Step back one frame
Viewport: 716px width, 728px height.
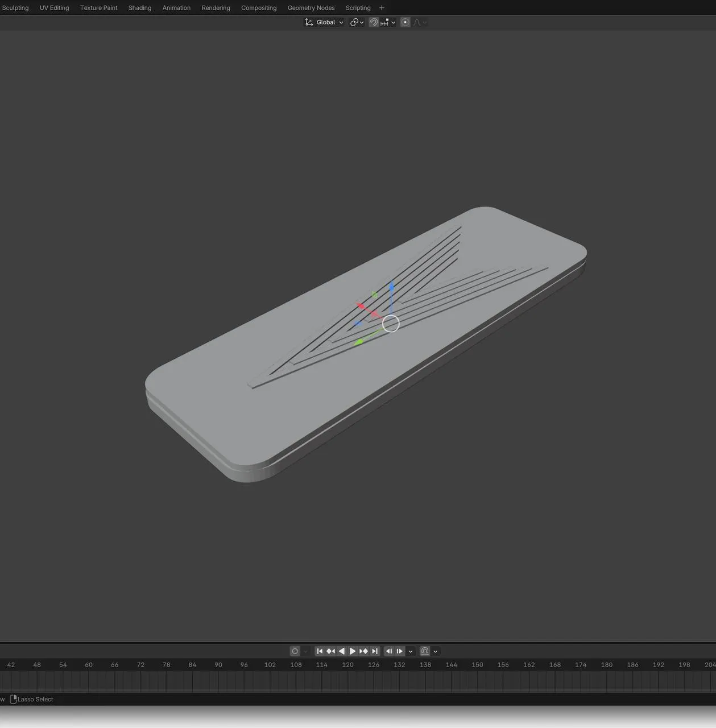pos(389,651)
